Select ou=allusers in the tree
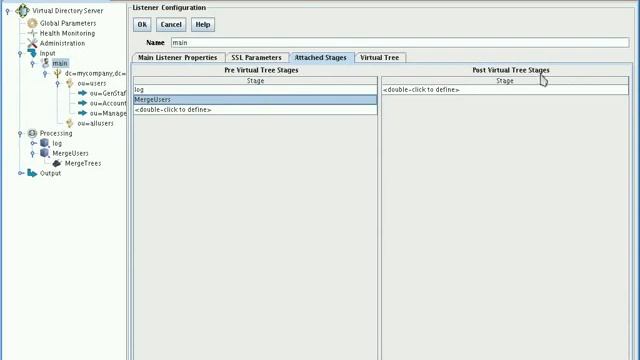The height and width of the screenshot is (360, 640). [x=96, y=123]
